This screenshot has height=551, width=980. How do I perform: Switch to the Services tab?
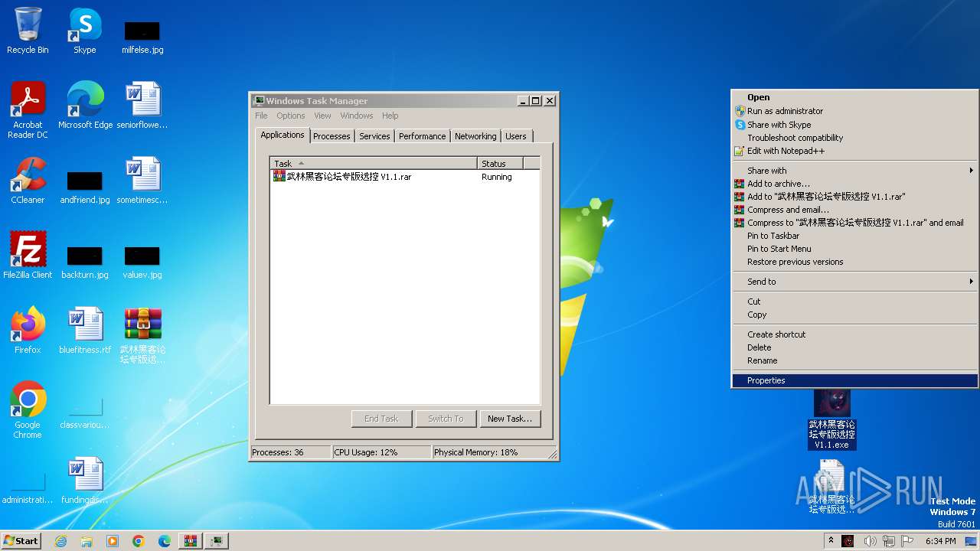(x=374, y=136)
